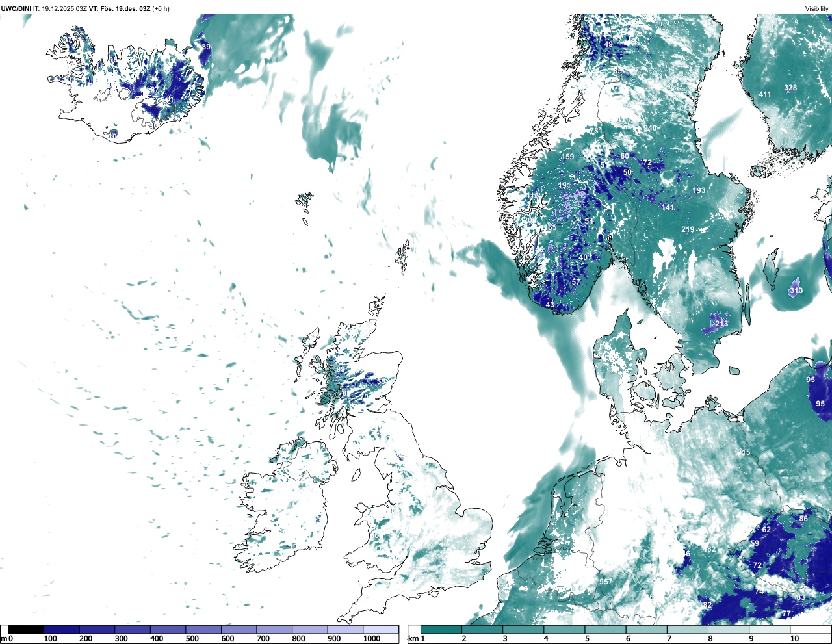Click the 'km' unit label on the legend
832x644 pixels.
(x=413, y=639)
